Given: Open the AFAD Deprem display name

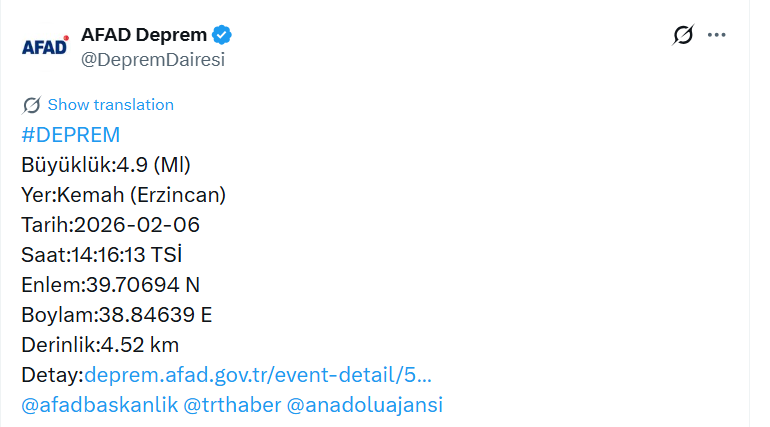Looking at the screenshot, I should [143, 35].
